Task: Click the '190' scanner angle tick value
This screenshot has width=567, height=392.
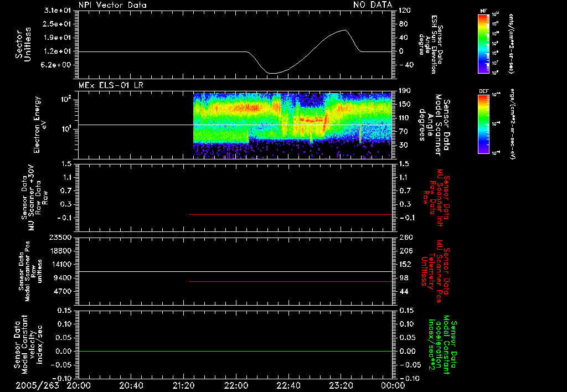Action: click(x=405, y=91)
